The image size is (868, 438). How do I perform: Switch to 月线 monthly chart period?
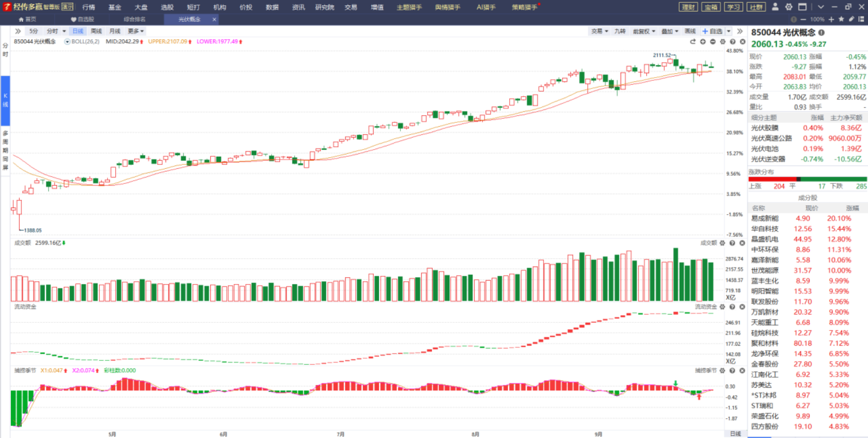[115, 31]
